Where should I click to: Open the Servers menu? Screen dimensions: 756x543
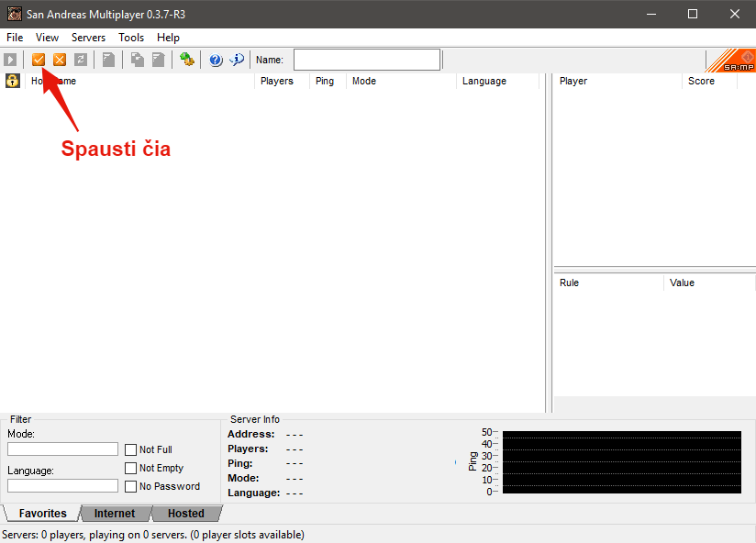tap(88, 38)
